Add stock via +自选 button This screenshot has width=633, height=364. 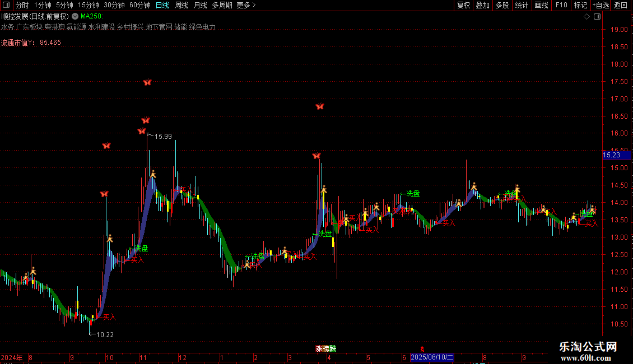[601, 5]
